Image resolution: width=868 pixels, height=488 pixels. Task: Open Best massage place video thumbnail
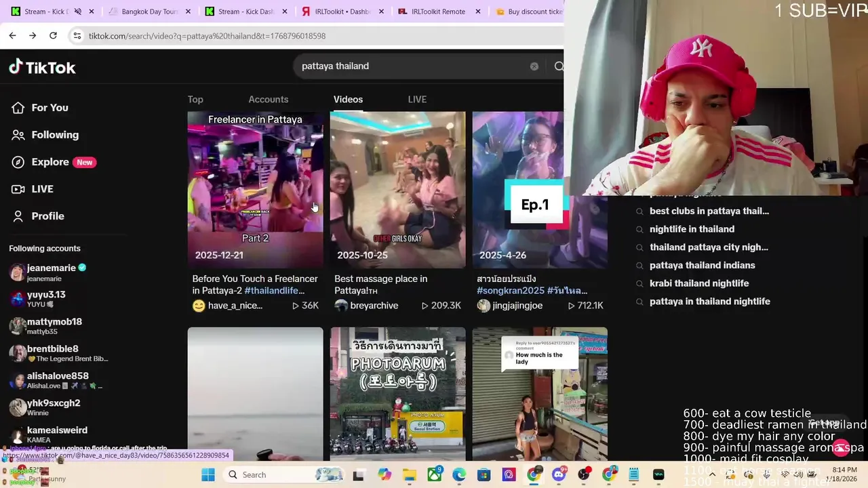coord(397,190)
